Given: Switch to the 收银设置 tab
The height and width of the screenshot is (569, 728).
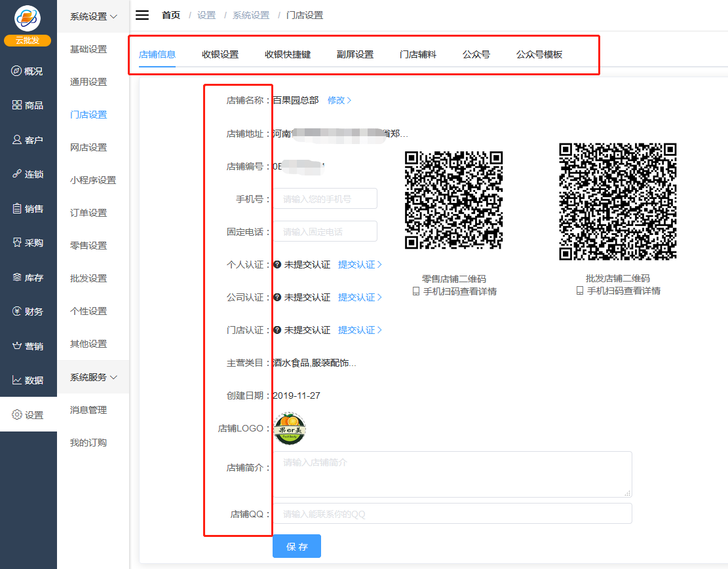Looking at the screenshot, I should [220, 54].
